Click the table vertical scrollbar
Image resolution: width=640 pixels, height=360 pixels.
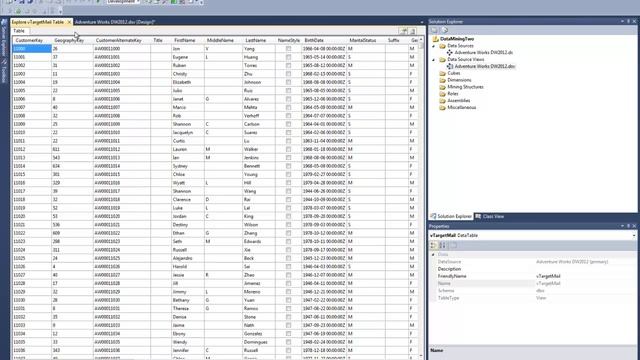coord(422,198)
